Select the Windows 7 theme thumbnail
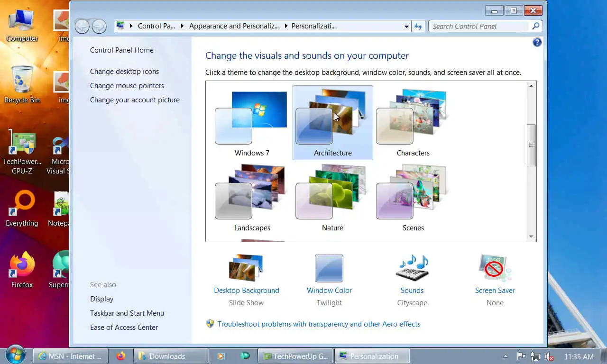Screen dimensions: 607x364 [252, 123]
